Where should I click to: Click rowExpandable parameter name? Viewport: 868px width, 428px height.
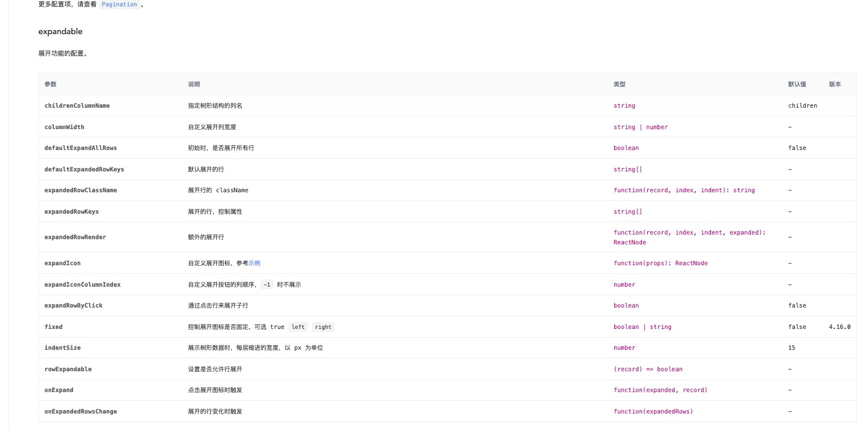tap(68, 369)
